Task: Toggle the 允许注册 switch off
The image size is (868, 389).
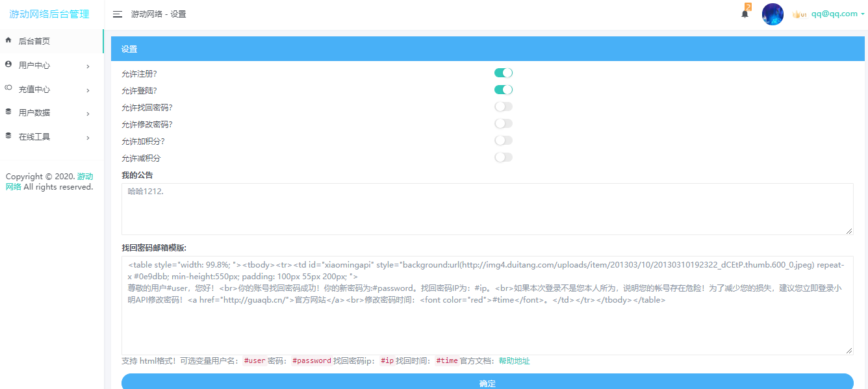Action: click(x=504, y=73)
